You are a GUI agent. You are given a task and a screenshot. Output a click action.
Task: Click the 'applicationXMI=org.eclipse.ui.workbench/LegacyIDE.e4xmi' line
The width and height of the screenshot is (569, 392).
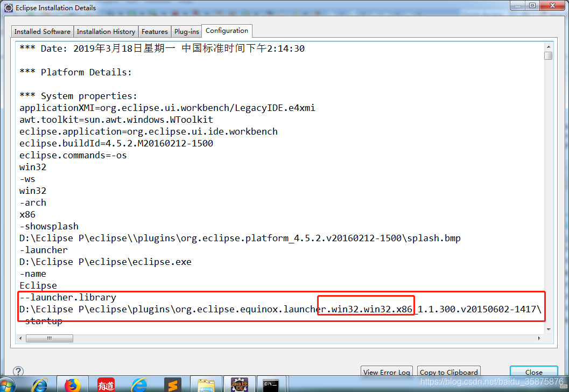tap(167, 108)
